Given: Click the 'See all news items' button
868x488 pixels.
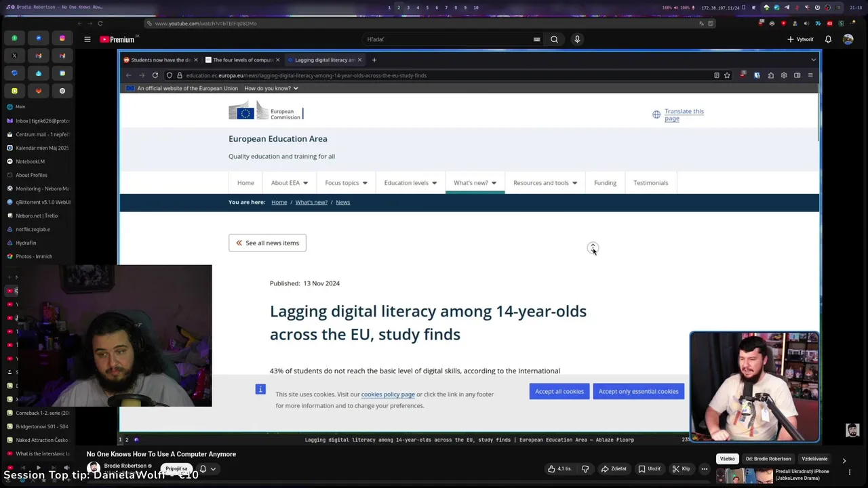Looking at the screenshot, I should [x=267, y=243].
